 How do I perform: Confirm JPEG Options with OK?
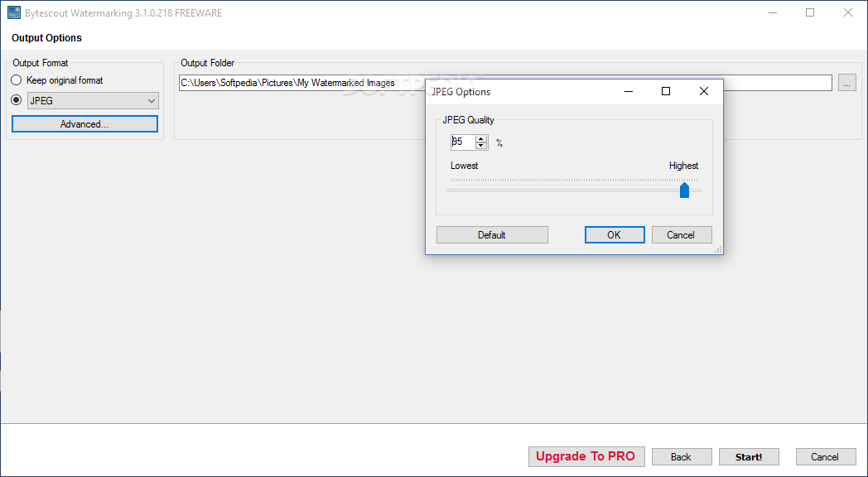615,234
